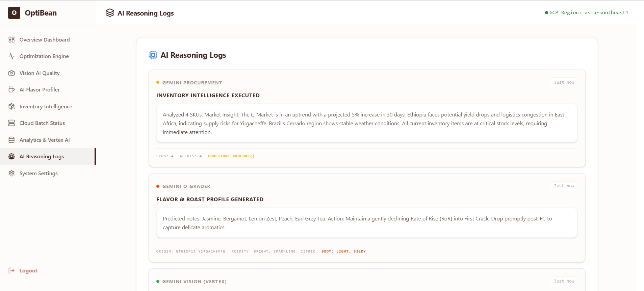Viewport: 644px width, 291px height.
Task: Click the FUNCTION: PROCURE() tag
Action: pos(231,156)
